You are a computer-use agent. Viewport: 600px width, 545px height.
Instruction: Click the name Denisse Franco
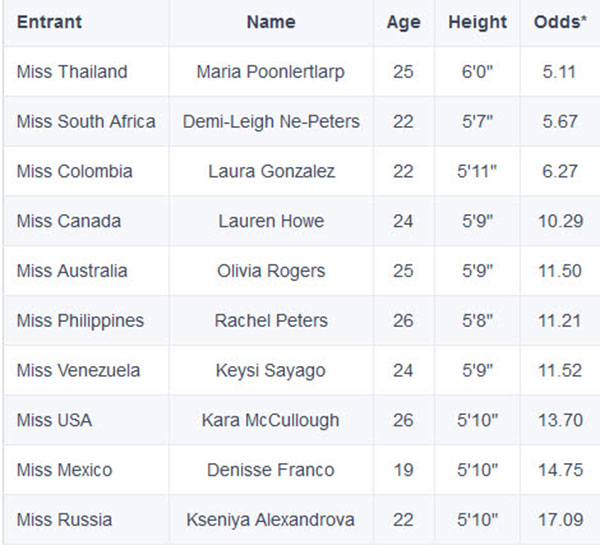(271, 470)
